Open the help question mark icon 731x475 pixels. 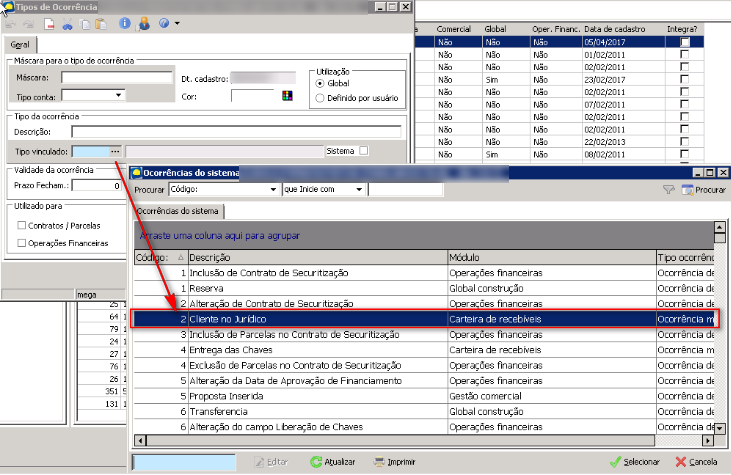[162, 23]
